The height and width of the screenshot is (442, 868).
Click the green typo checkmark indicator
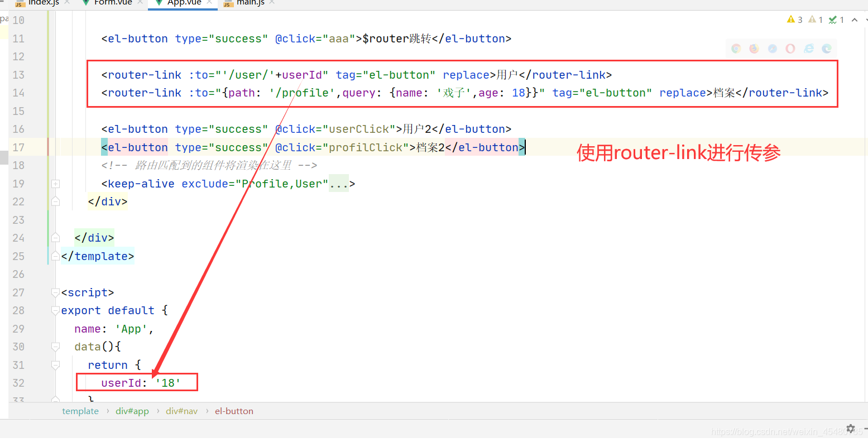836,20
